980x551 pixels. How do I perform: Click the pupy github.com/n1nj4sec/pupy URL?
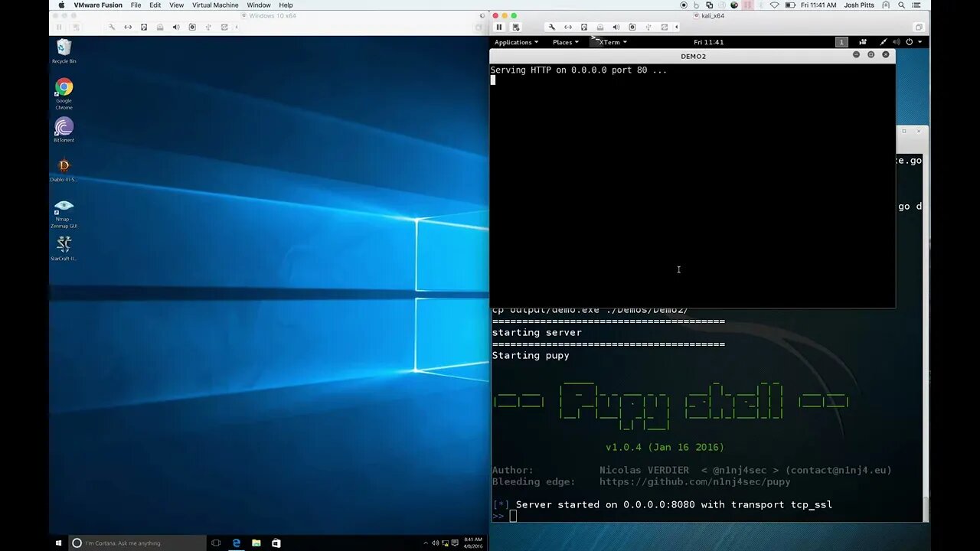click(x=694, y=482)
